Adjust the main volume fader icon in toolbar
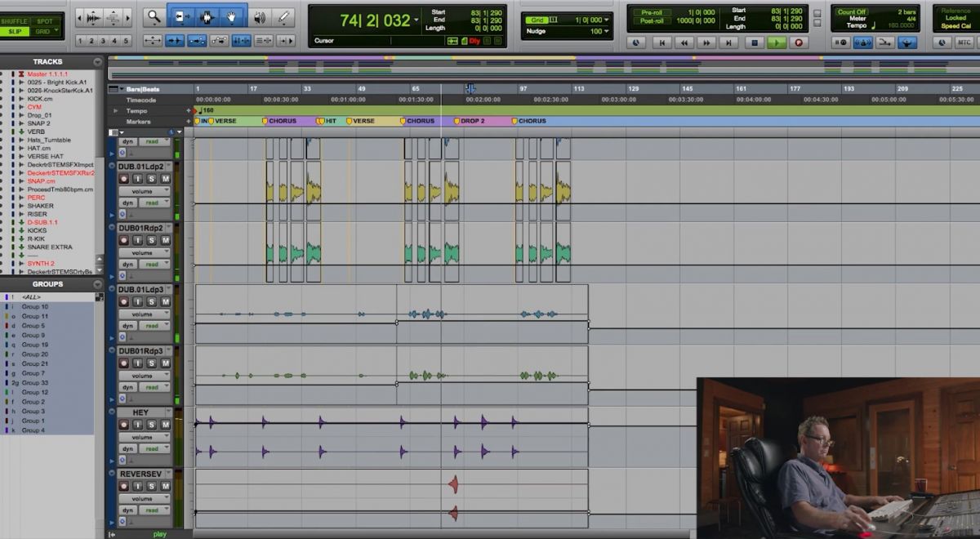Screen dimensions: 980x539 261,16
